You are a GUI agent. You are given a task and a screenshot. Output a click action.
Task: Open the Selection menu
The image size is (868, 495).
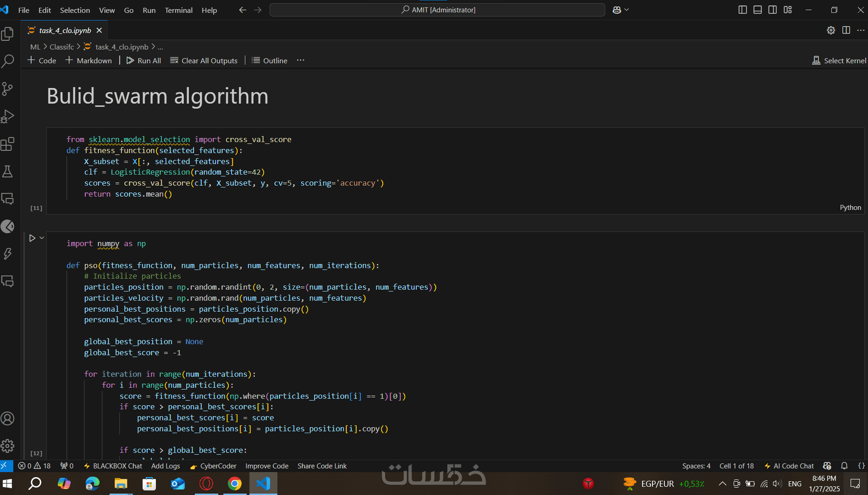click(x=75, y=10)
